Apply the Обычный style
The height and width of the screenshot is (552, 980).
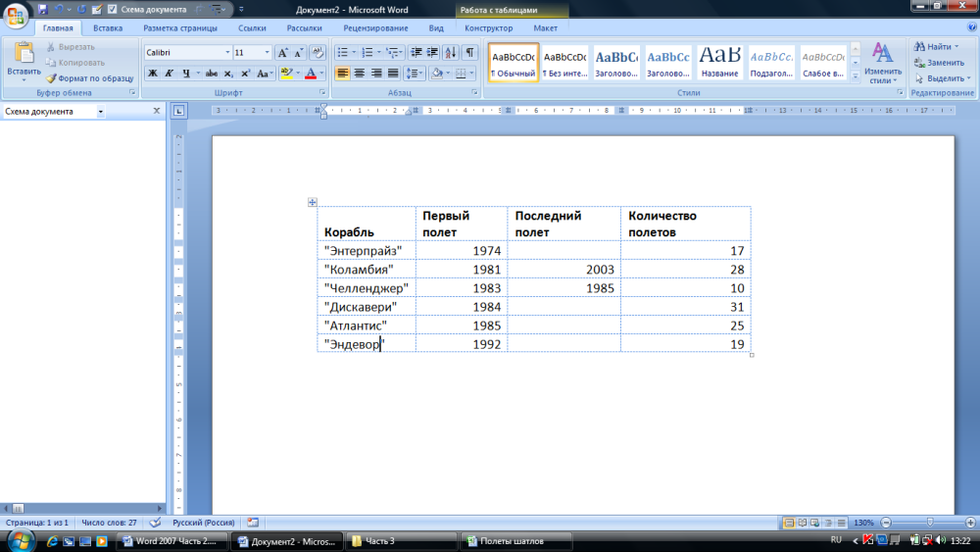(514, 63)
